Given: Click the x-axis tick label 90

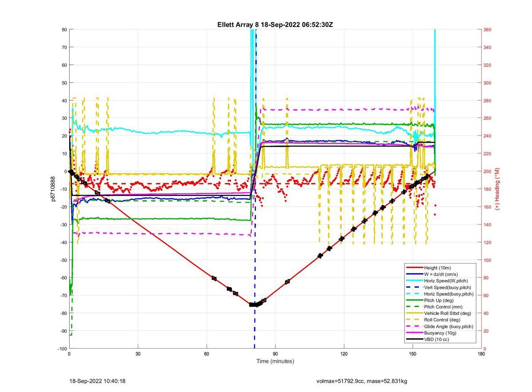Looking at the screenshot, I should (x=275, y=354).
